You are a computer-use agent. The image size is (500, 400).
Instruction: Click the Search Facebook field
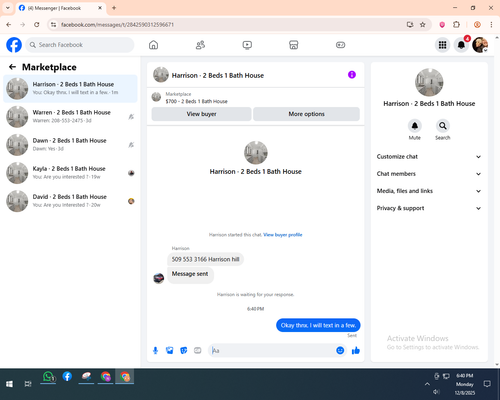80,45
